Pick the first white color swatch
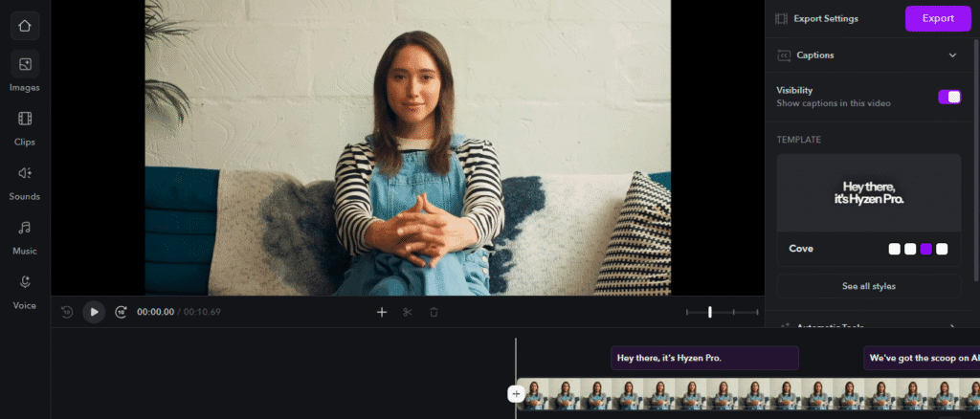 tap(895, 249)
